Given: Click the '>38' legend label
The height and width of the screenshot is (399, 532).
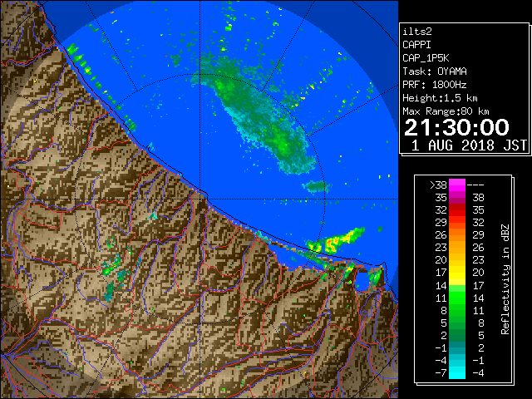Looking at the screenshot, I should pyautogui.click(x=438, y=185).
